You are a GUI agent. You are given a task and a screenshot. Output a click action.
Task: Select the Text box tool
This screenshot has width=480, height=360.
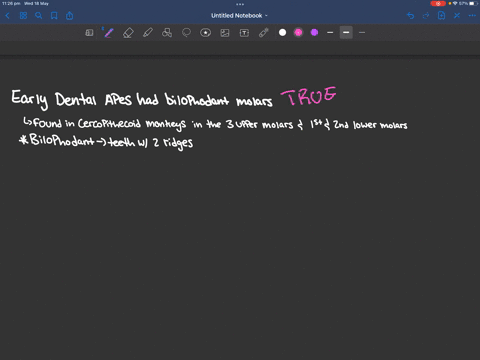coord(244,33)
